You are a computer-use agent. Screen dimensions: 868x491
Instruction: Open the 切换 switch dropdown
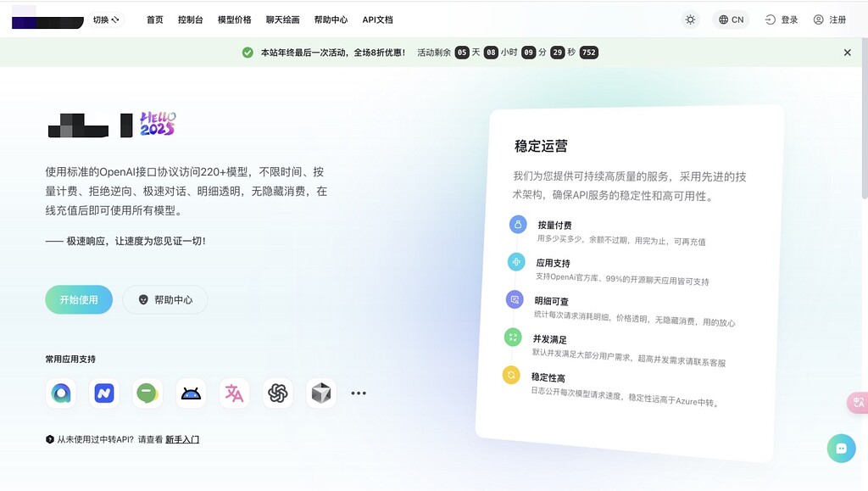click(x=106, y=20)
